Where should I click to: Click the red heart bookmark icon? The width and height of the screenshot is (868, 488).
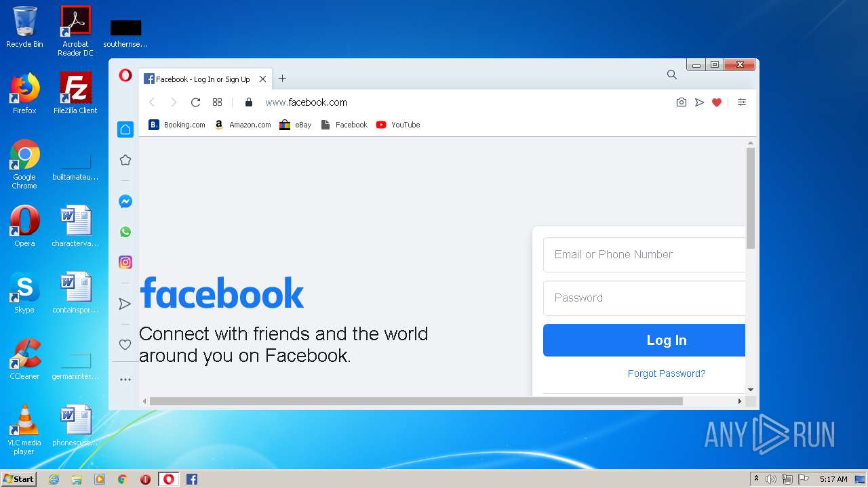(717, 102)
